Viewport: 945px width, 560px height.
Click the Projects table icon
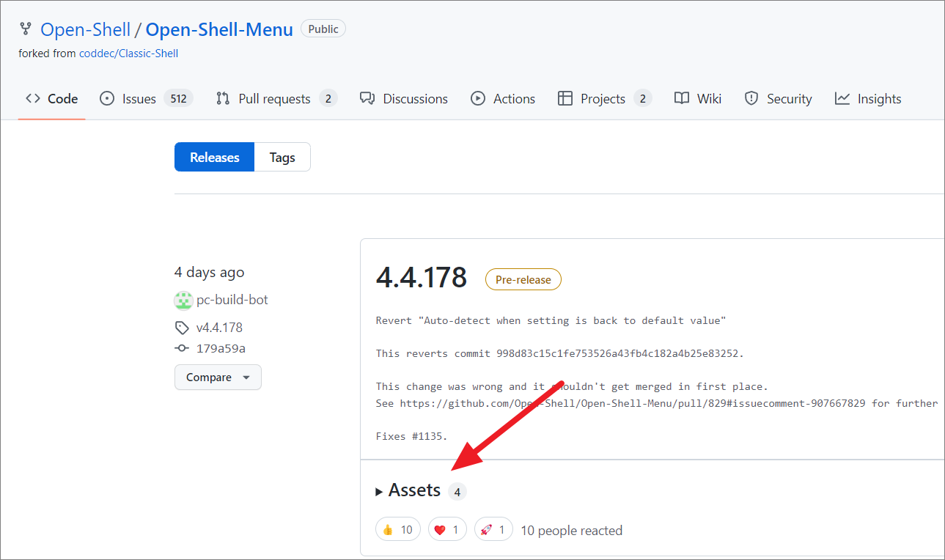pos(565,98)
